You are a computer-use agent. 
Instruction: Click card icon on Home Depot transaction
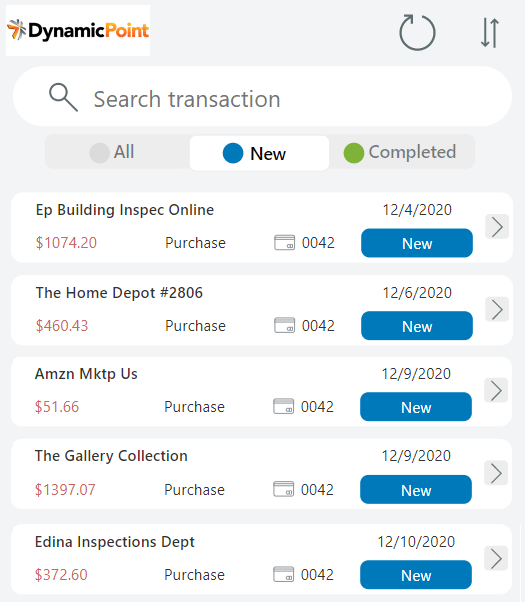click(x=285, y=325)
